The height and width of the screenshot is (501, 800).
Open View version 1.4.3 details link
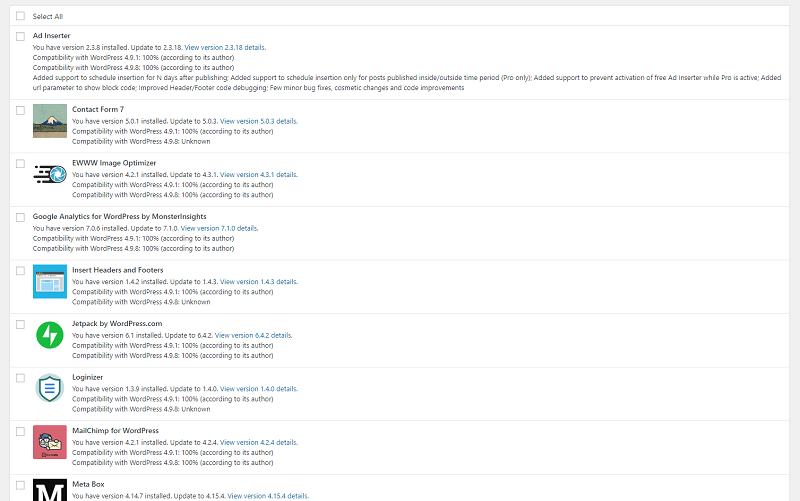[259, 282]
